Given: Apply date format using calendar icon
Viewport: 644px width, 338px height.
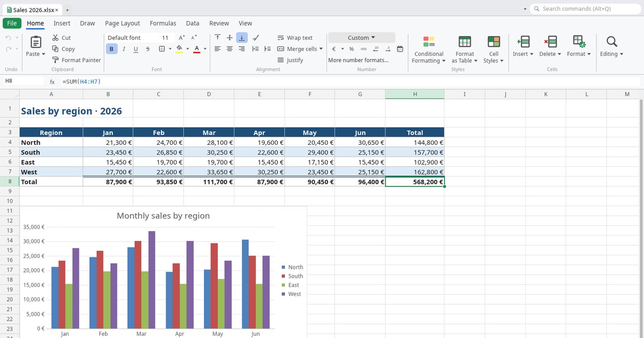Looking at the screenshot, I should point(400,49).
